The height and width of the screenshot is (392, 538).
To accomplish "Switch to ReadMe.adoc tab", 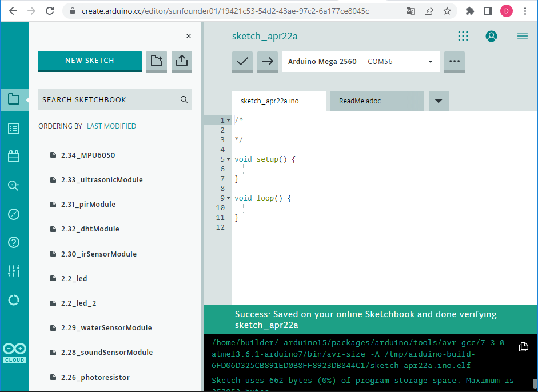I will point(377,101).
